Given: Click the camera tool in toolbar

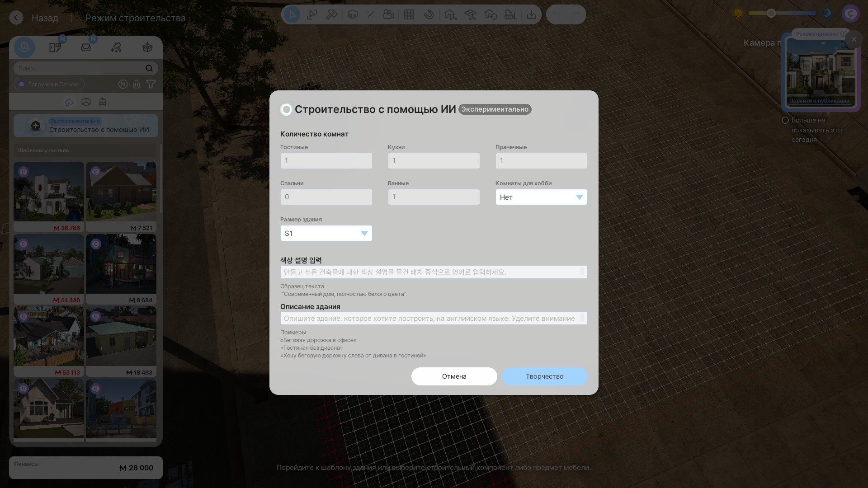Looking at the screenshot, I should point(388,15).
